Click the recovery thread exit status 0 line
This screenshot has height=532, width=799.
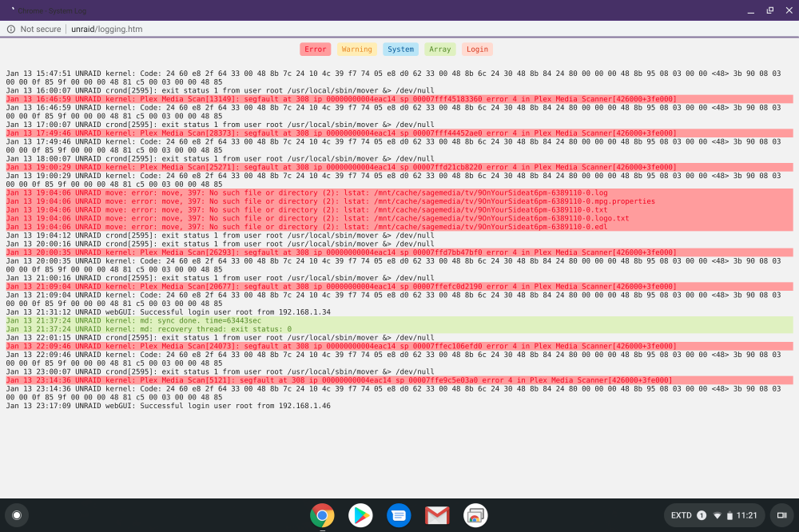coord(399,329)
